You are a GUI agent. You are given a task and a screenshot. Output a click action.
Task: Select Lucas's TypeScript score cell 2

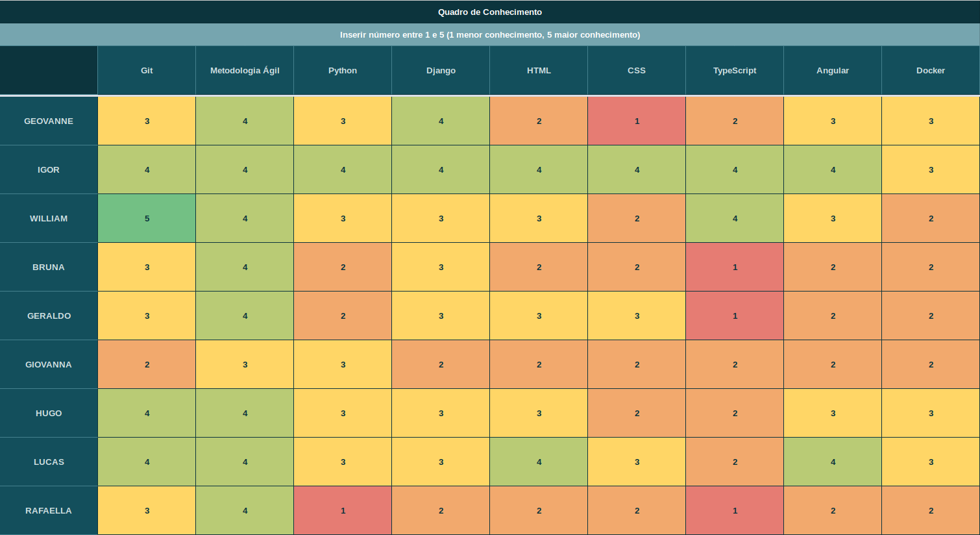(735, 462)
